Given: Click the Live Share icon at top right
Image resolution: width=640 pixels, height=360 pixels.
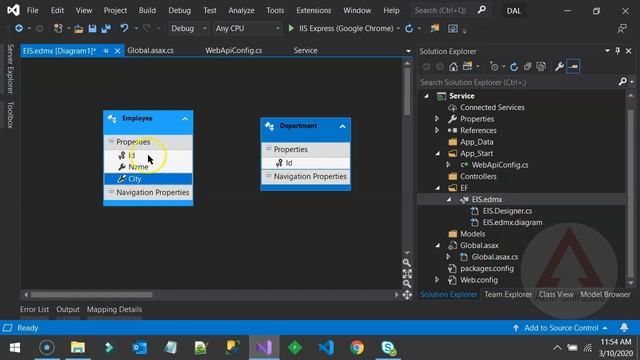Looking at the screenshot, I should click(622, 28).
